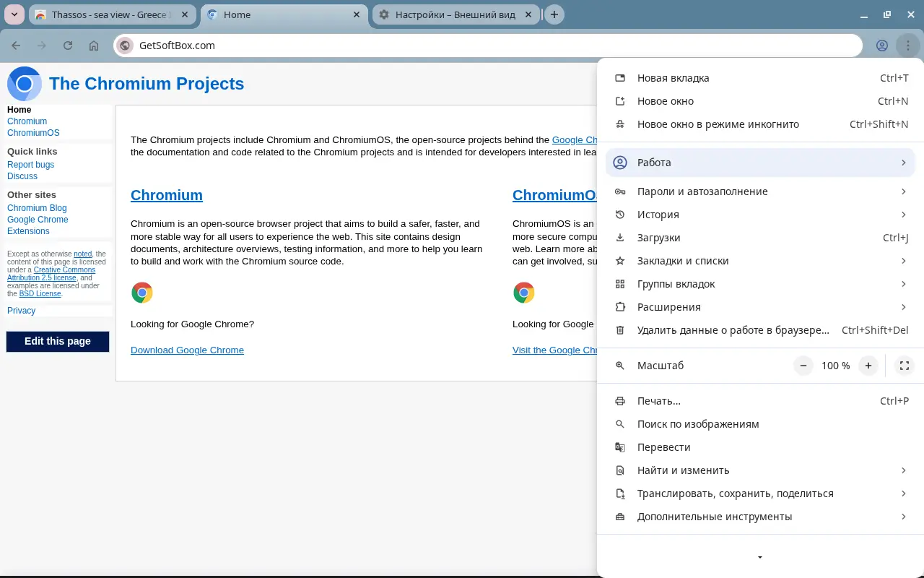Decrease zoom with the minus button
This screenshot has width=924, height=578.
pos(803,366)
